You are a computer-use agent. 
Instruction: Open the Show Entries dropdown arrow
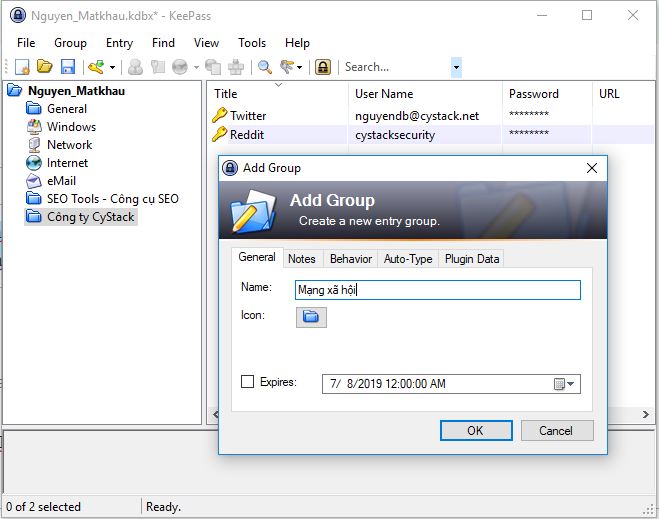pyautogui.click(x=299, y=67)
